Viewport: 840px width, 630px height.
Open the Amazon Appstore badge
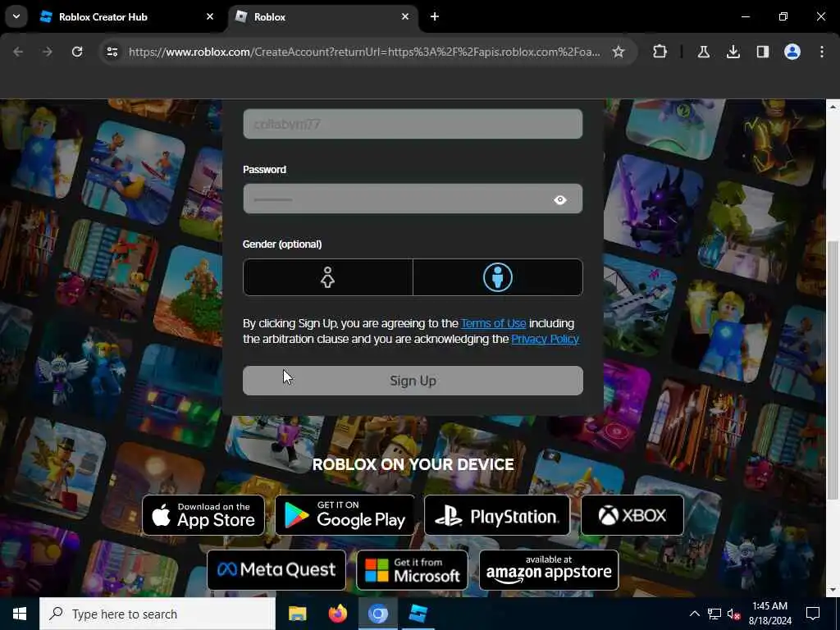(x=549, y=570)
